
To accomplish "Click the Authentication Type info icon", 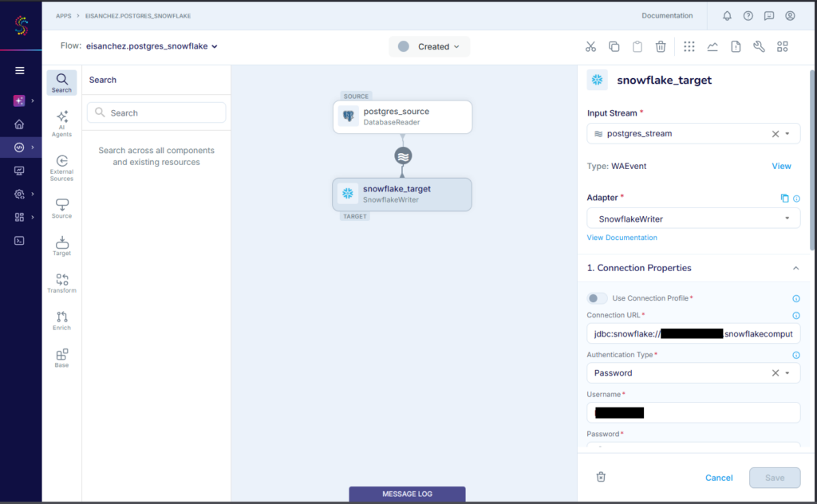I will (796, 355).
